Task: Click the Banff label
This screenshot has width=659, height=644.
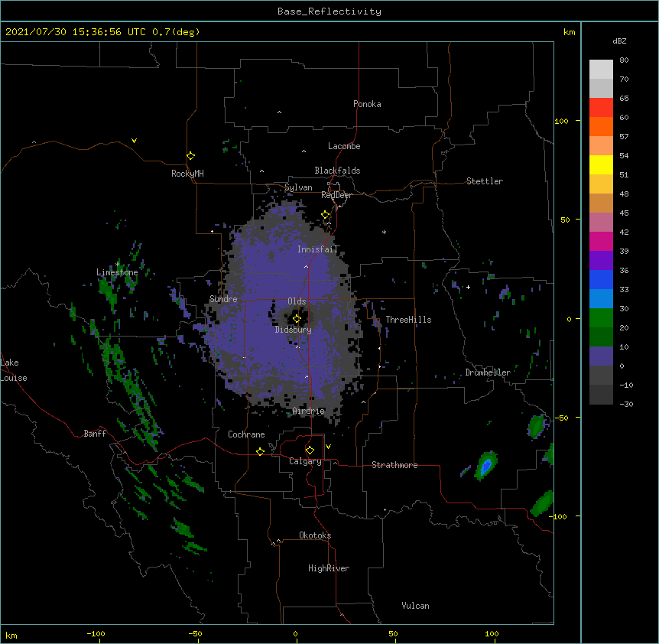Action: pyautogui.click(x=95, y=434)
